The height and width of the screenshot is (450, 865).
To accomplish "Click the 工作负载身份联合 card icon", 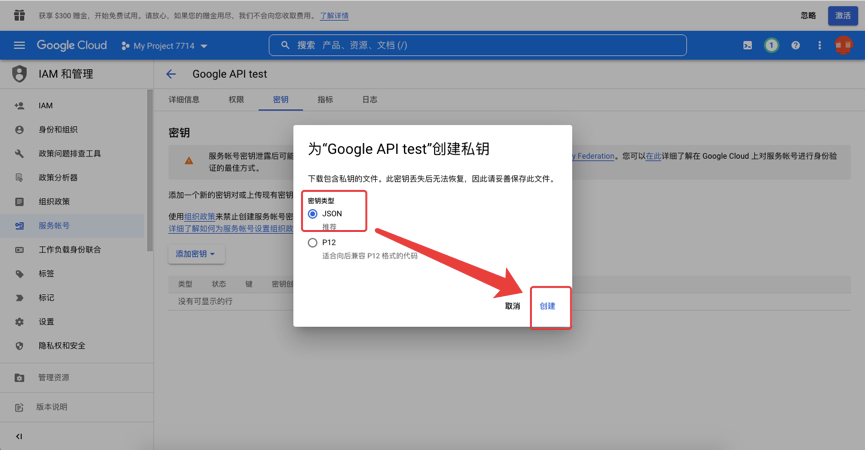I will point(19,250).
